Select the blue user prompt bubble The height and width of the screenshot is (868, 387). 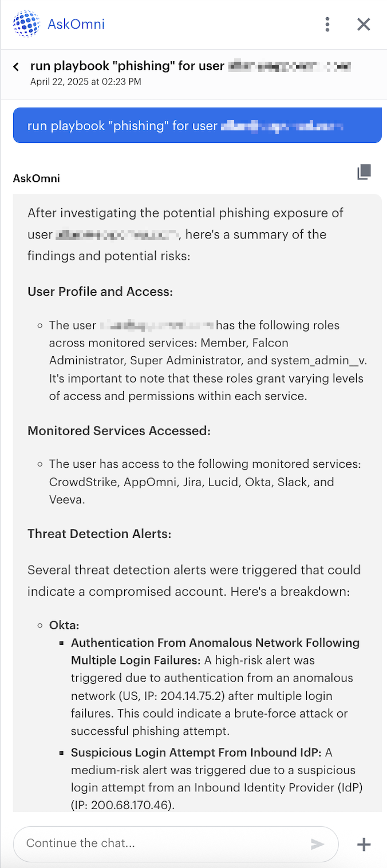197,126
